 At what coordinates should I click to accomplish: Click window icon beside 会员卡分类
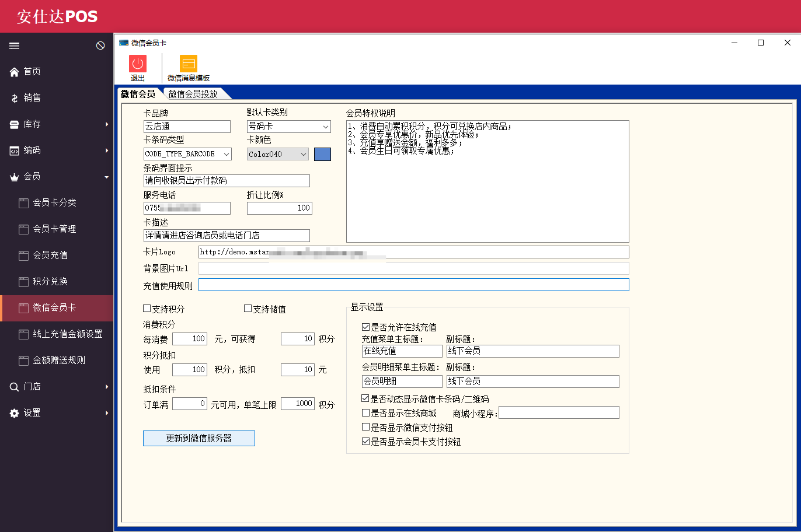coord(23,203)
